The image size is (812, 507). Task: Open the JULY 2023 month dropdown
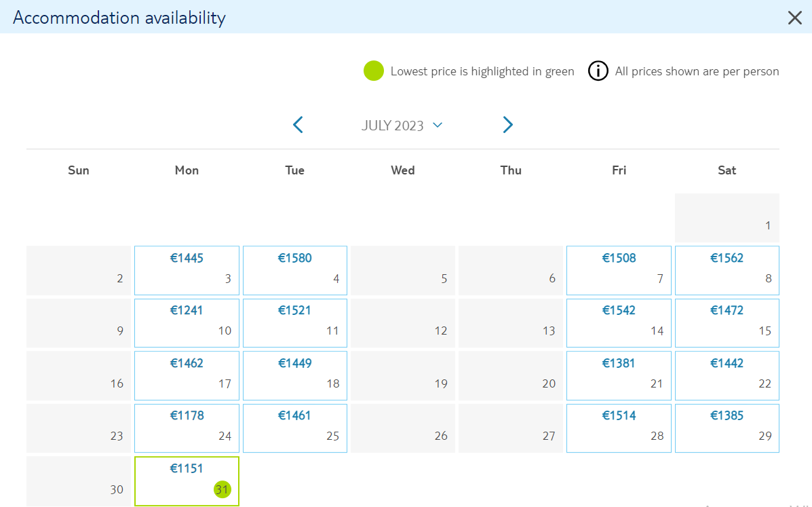coord(402,126)
